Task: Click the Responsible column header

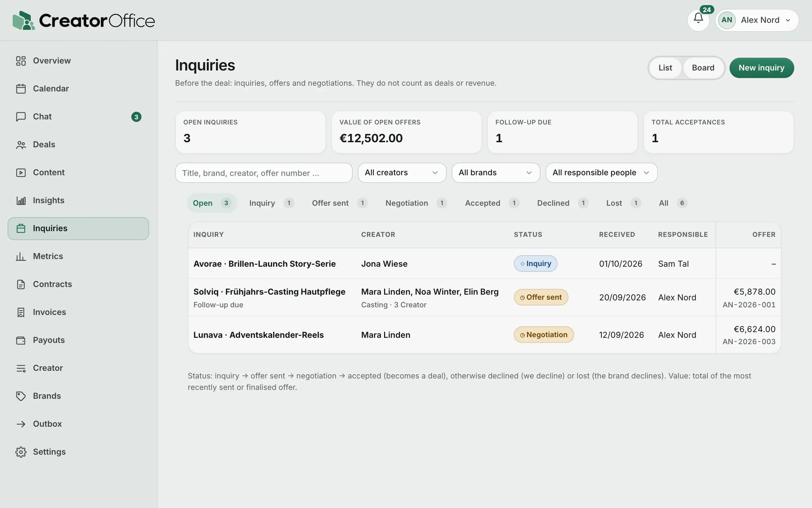Action: click(x=683, y=235)
